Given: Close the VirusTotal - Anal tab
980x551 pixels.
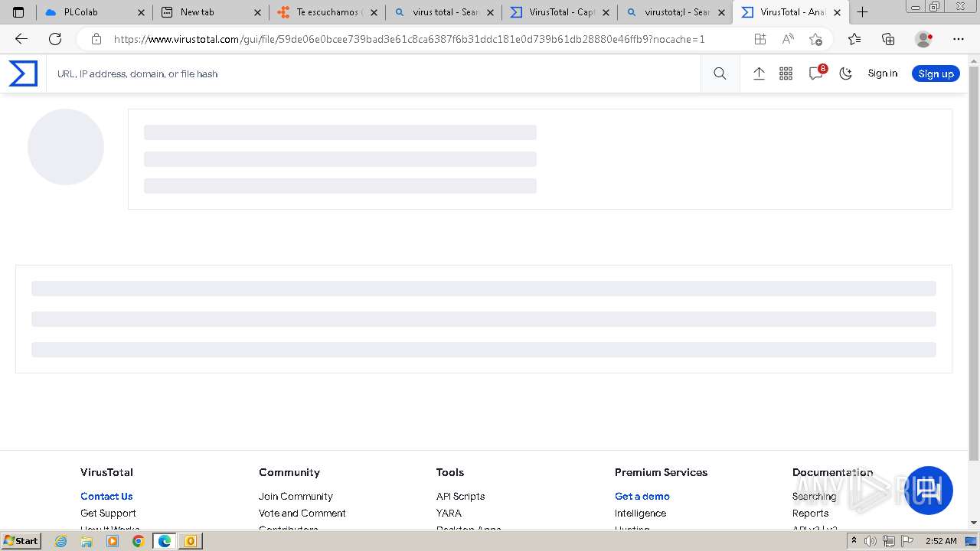Looking at the screenshot, I should pyautogui.click(x=838, y=12).
